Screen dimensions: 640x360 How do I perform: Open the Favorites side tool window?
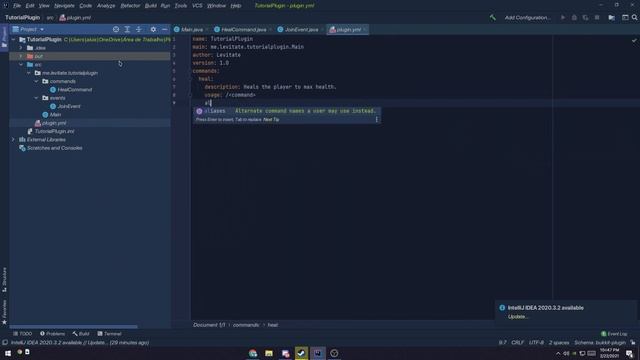4,312
